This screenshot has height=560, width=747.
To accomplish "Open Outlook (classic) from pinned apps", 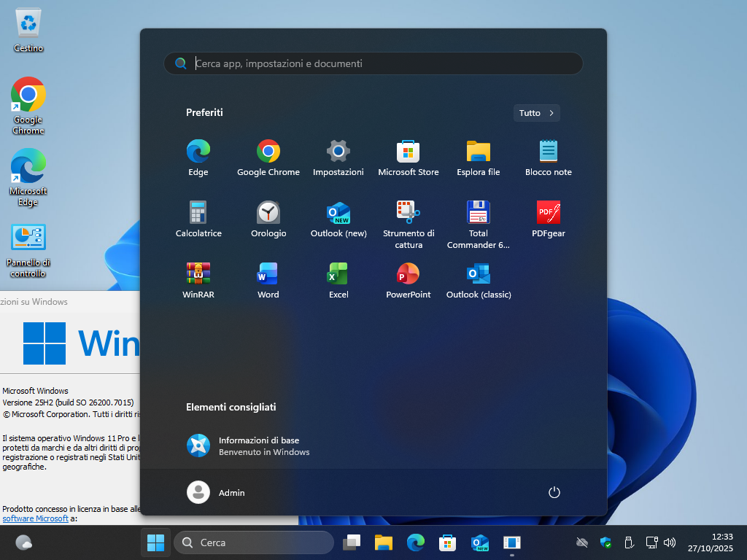I will [x=479, y=281].
